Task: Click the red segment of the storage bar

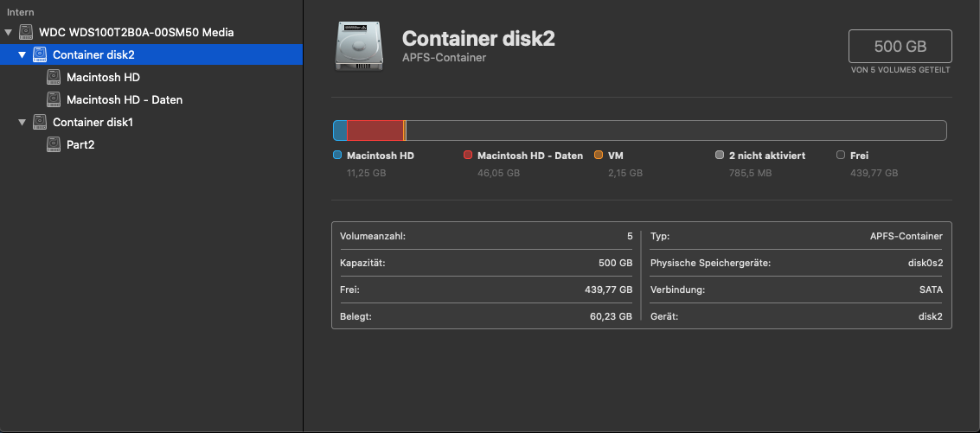Action: click(375, 131)
